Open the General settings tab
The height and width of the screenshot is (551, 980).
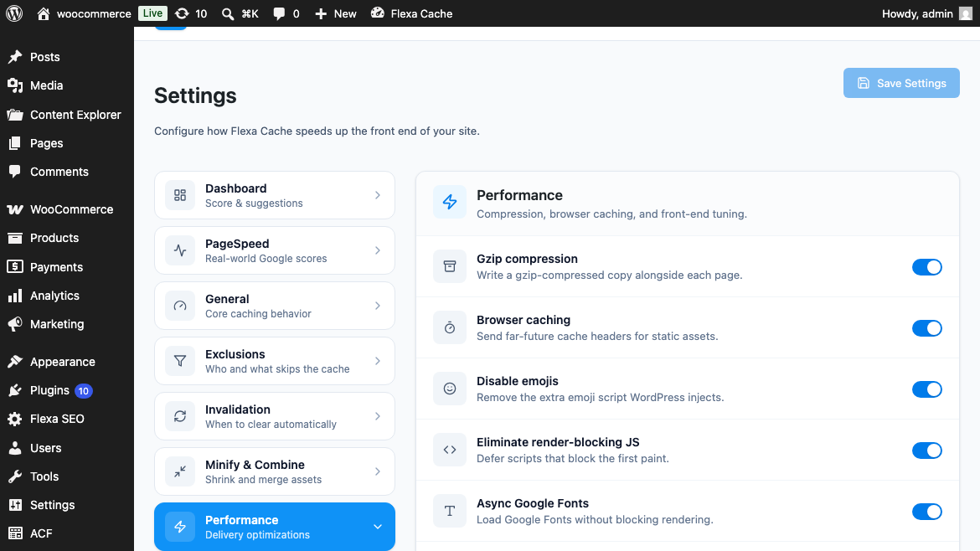point(275,306)
